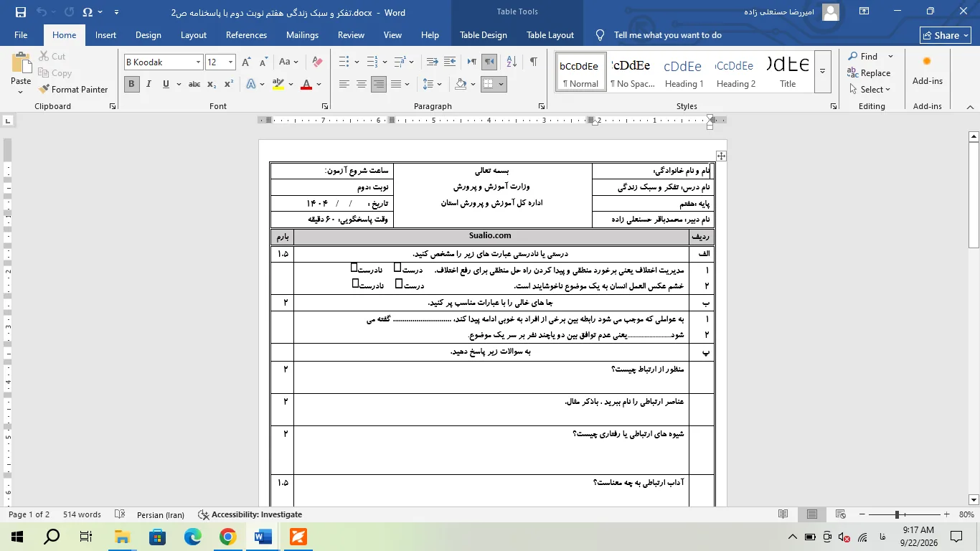Apply strikethrough to selected text
This screenshot has height=551, width=980.
coord(194,85)
